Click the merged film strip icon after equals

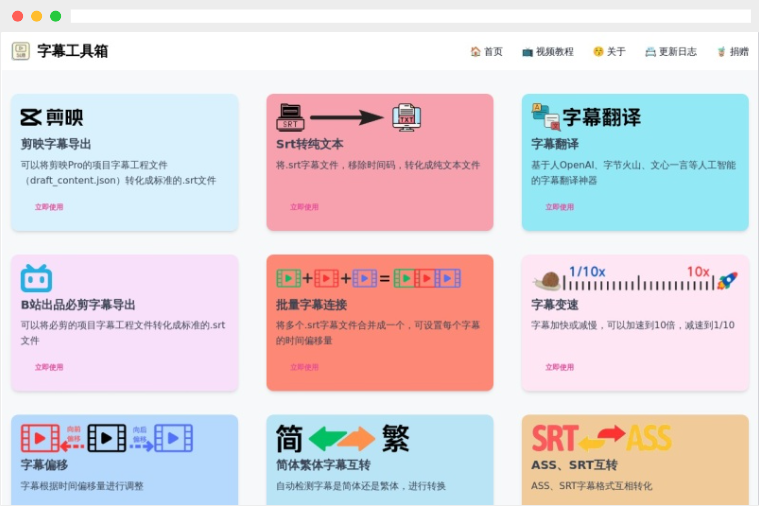pyautogui.click(x=427, y=278)
